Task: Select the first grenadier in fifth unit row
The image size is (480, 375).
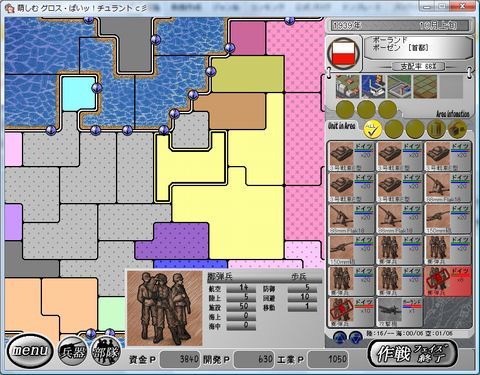Action: point(351,281)
